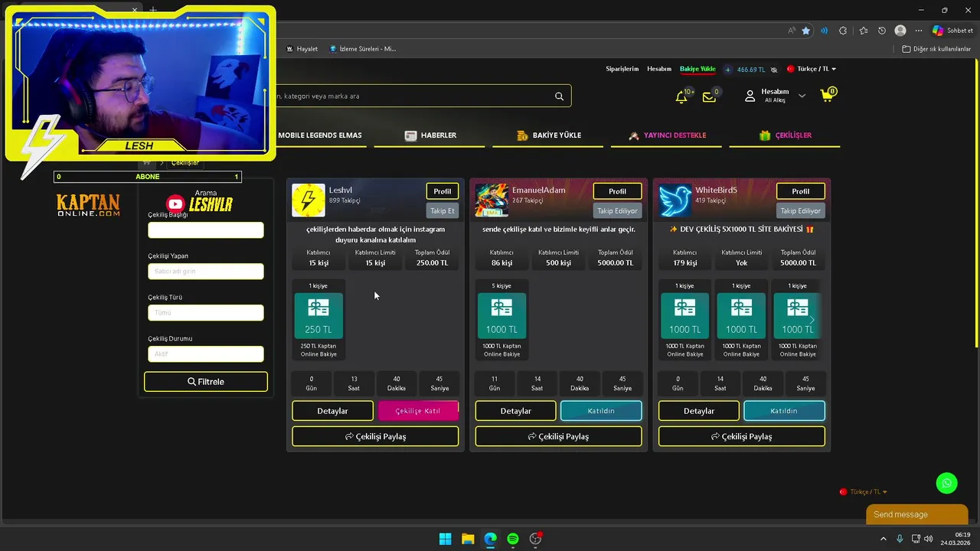Open the Sohbet et Copilot button
The height and width of the screenshot is (551, 980).
pyautogui.click(x=953, y=31)
